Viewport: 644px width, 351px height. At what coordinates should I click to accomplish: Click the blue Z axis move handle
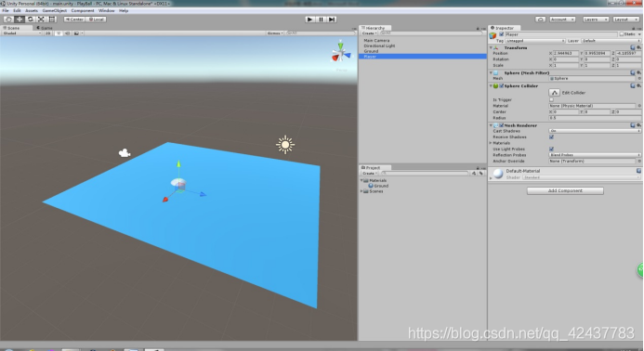203,194
